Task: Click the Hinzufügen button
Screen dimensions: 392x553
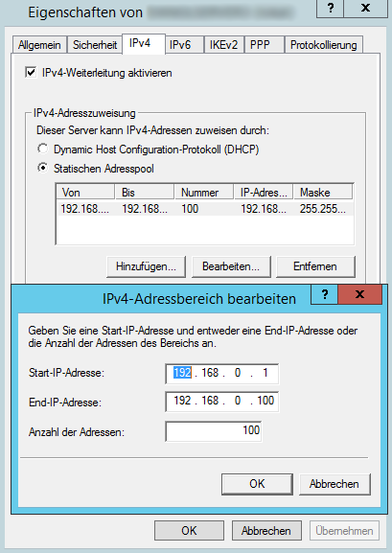Action: coord(146,266)
